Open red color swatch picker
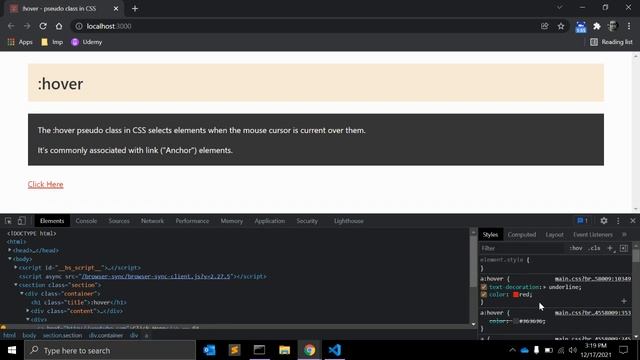Screen dimensions: 640x360 click(516, 295)
